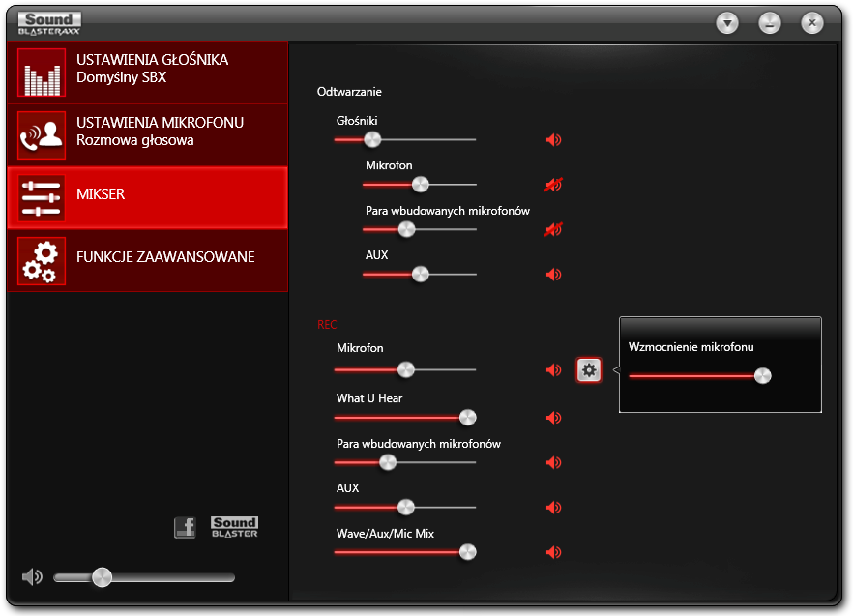The image size is (853, 616).
Task: Click Sound BlasterAxx logo in title bar
Action: (x=49, y=23)
